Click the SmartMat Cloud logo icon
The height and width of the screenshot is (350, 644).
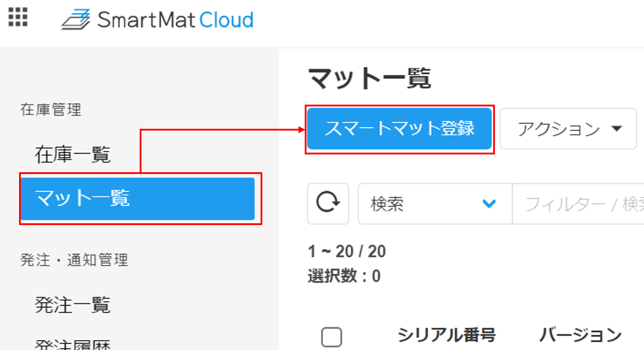(x=75, y=19)
